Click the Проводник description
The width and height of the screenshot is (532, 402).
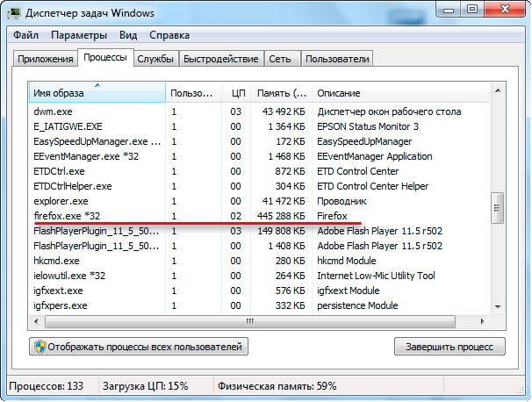pyautogui.click(x=341, y=201)
